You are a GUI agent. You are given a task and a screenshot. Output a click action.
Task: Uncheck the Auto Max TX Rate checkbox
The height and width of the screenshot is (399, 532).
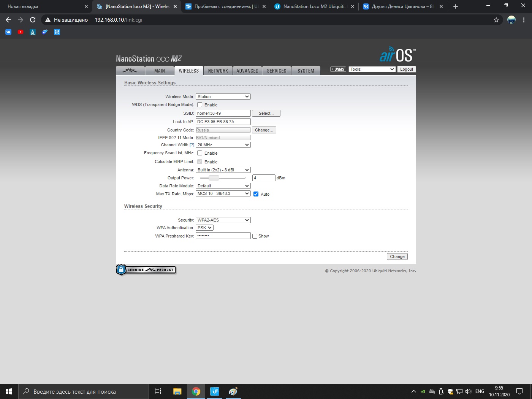tap(256, 194)
